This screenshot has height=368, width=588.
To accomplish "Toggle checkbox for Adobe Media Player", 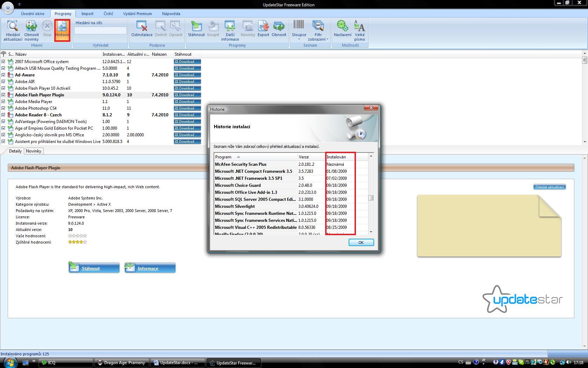I will coord(3,102).
